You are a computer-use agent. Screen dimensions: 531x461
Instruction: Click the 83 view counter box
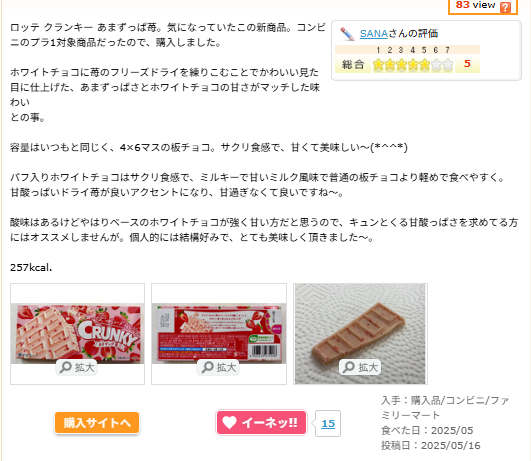coord(483,6)
